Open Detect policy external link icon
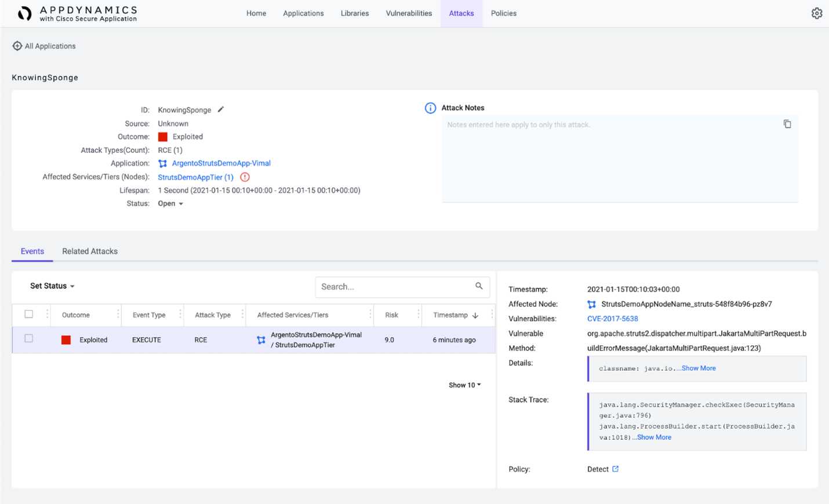This screenshot has height=504, width=829. click(615, 469)
